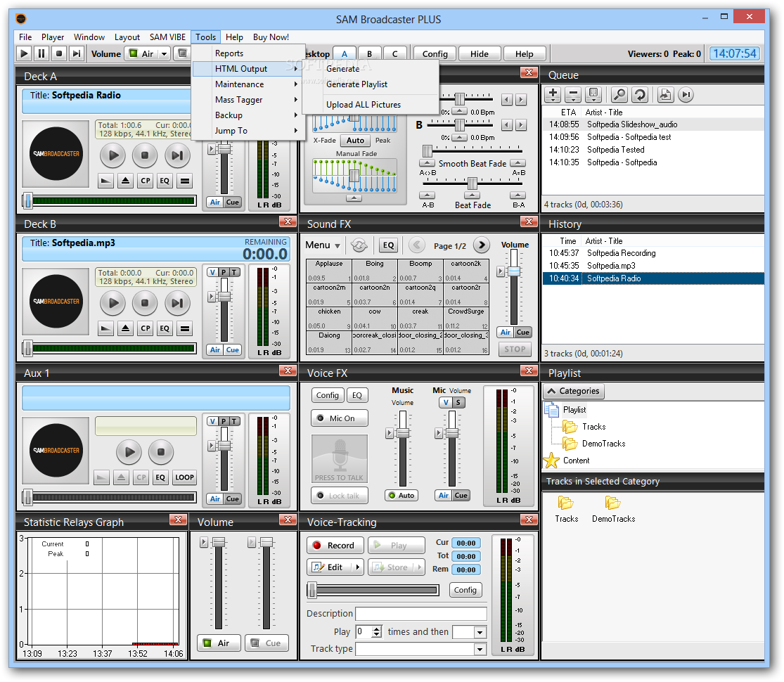The image size is (784, 682).
Task: Play Deck B
Action: 113,303
